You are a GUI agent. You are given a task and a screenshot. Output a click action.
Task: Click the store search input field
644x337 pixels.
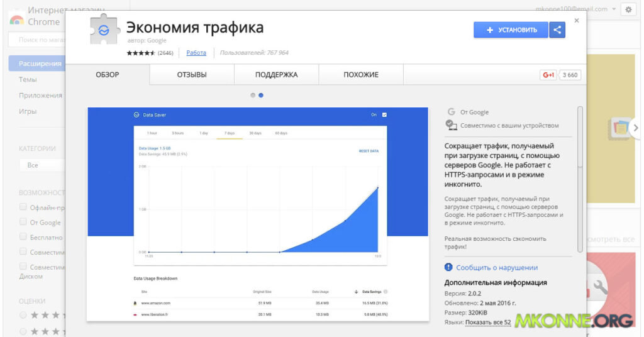click(x=37, y=40)
